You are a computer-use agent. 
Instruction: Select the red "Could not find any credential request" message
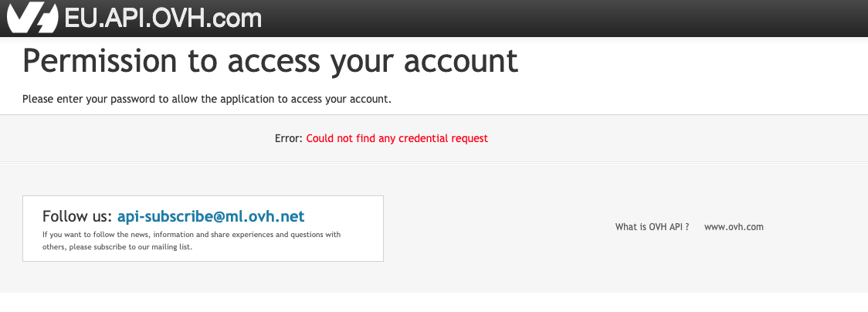397,139
